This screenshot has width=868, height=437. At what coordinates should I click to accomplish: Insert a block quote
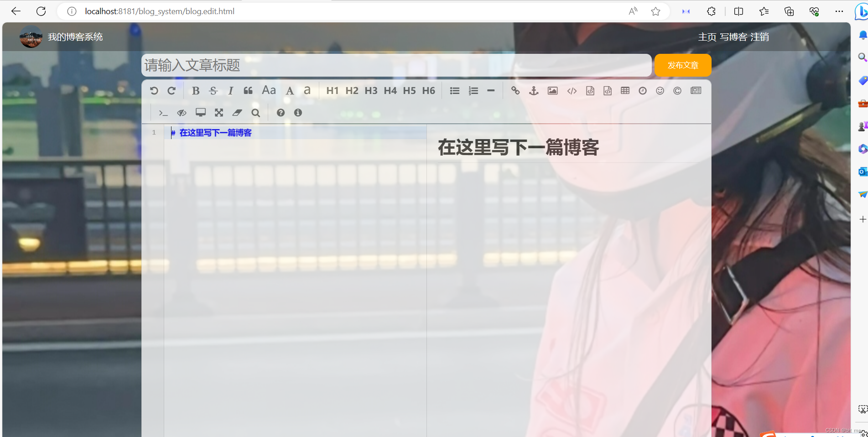pos(248,91)
